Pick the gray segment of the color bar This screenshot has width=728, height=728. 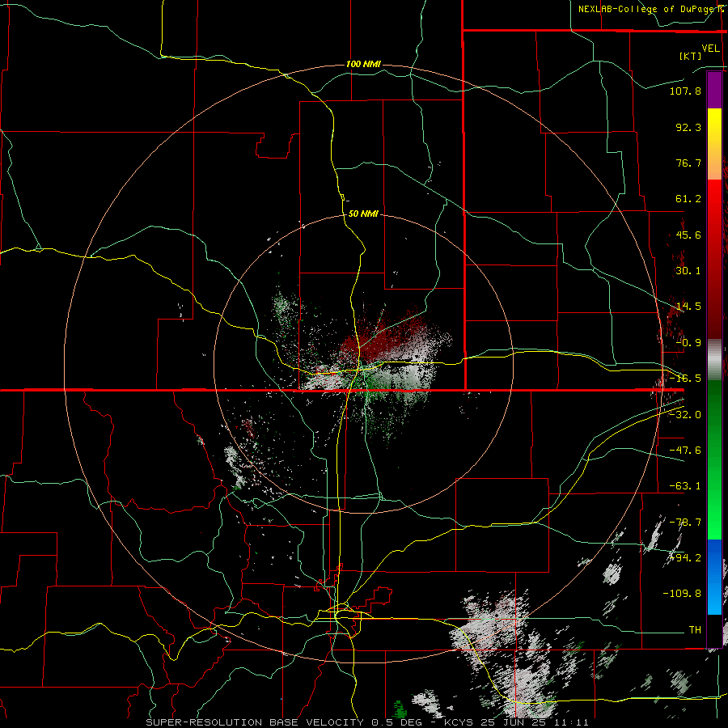[714, 360]
